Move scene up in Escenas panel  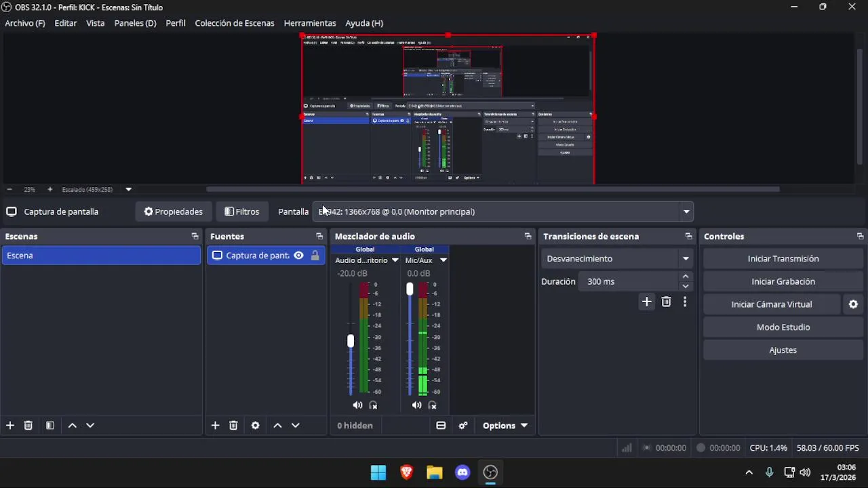[x=73, y=426]
